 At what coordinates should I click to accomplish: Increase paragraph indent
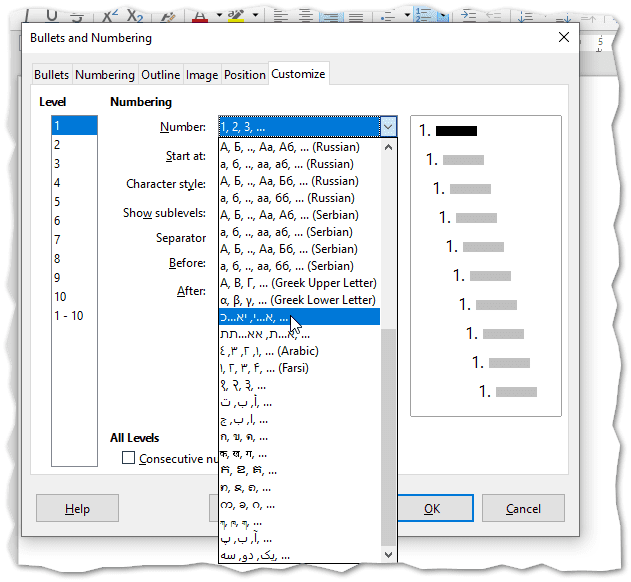(468, 16)
